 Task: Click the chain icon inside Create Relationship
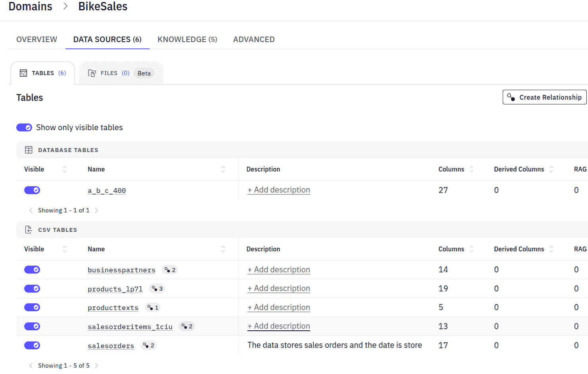click(x=512, y=97)
